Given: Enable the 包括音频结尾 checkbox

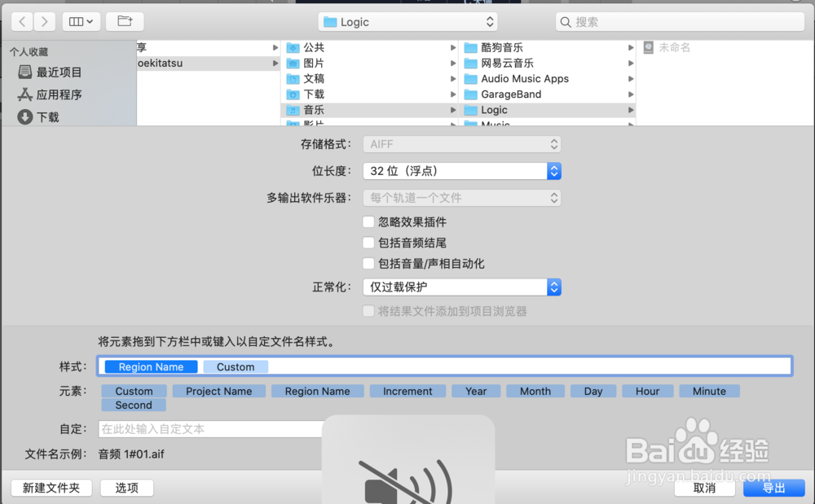Looking at the screenshot, I should point(368,243).
